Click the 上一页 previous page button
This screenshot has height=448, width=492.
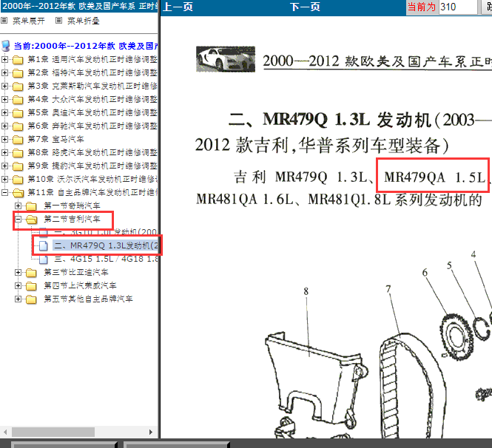[178, 7]
